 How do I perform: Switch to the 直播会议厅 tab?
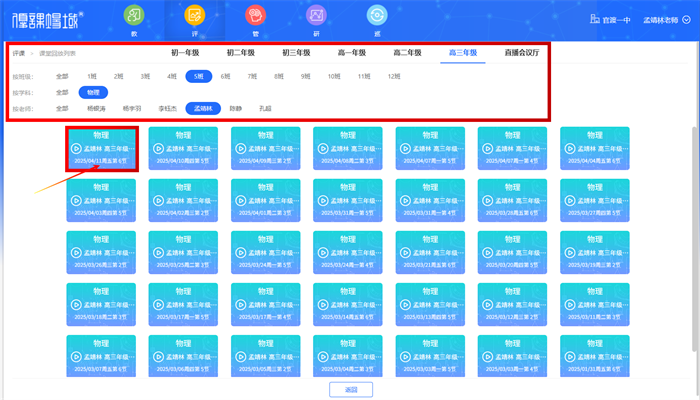(x=523, y=52)
